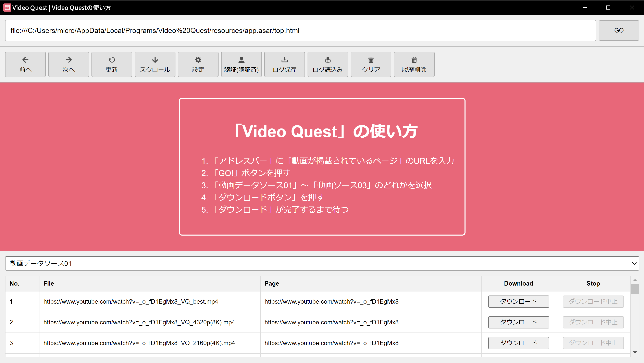
Task: Download row 1 VQ_best.mp4 file
Action: pyautogui.click(x=519, y=301)
